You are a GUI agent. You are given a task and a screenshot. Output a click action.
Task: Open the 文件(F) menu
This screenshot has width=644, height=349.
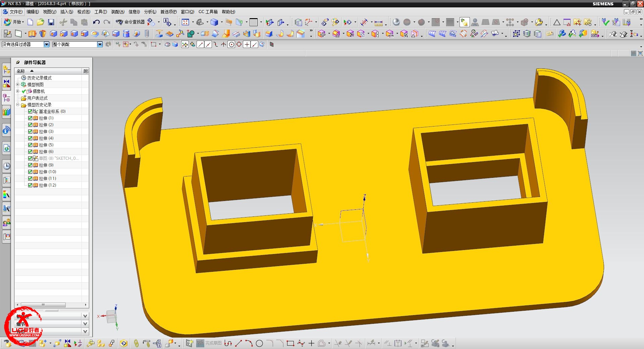pyautogui.click(x=16, y=12)
